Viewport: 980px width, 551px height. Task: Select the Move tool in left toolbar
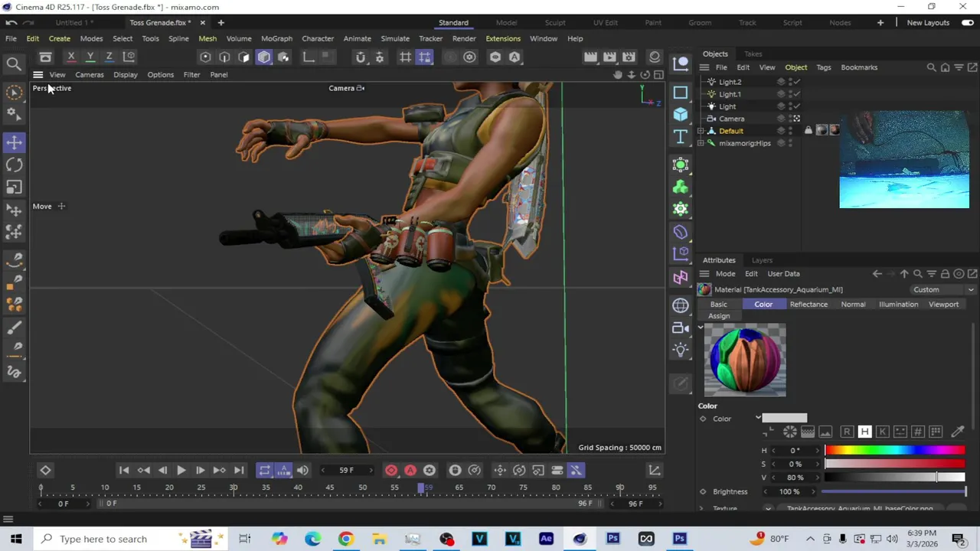14,142
